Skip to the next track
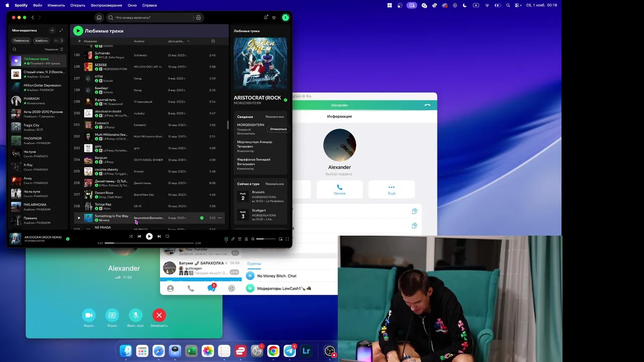Screen dimensions: 644x362 click(x=159, y=236)
